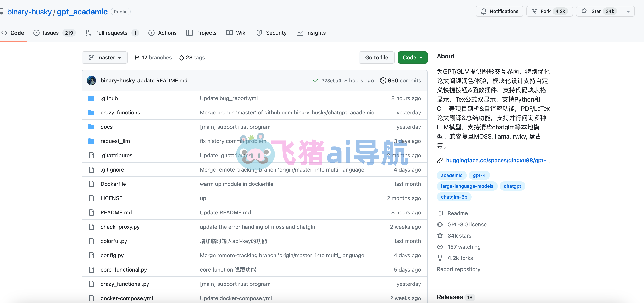Image resolution: width=644 pixels, height=303 pixels.
Task: Open the crazy_functions folder icon
Action: click(91, 113)
